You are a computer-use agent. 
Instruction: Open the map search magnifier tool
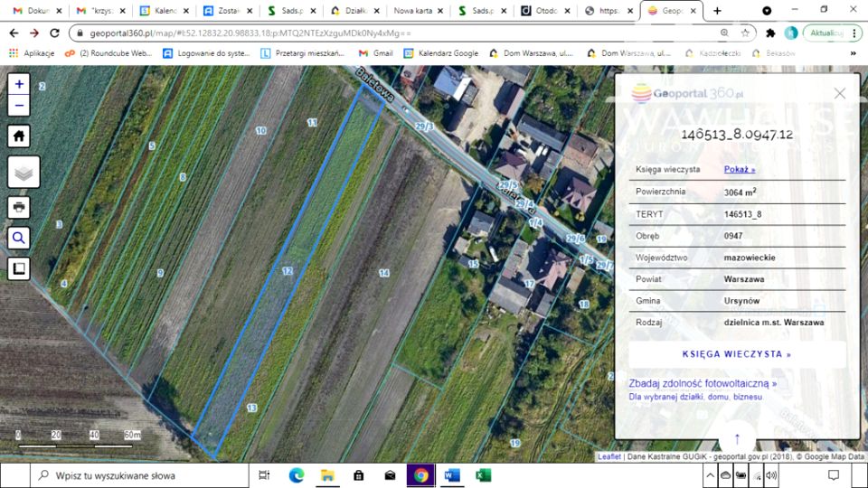point(19,238)
